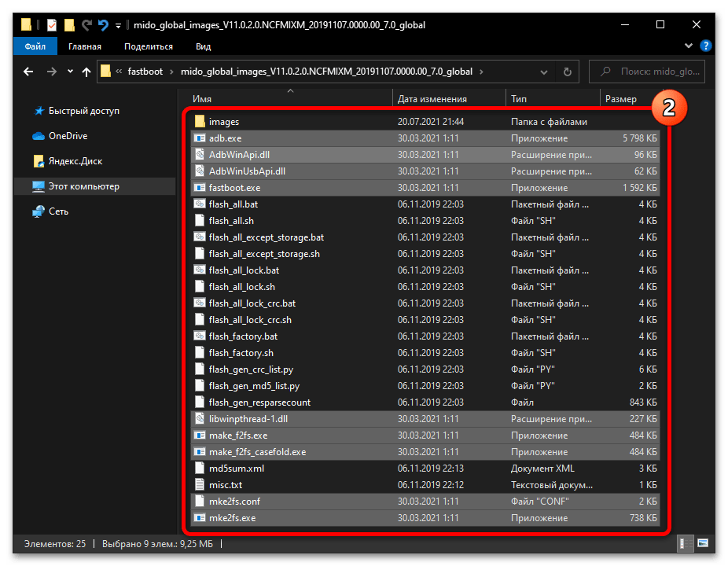The width and height of the screenshot is (728, 566).
Task: Click the fastboot.exe file icon
Action: (x=200, y=188)
